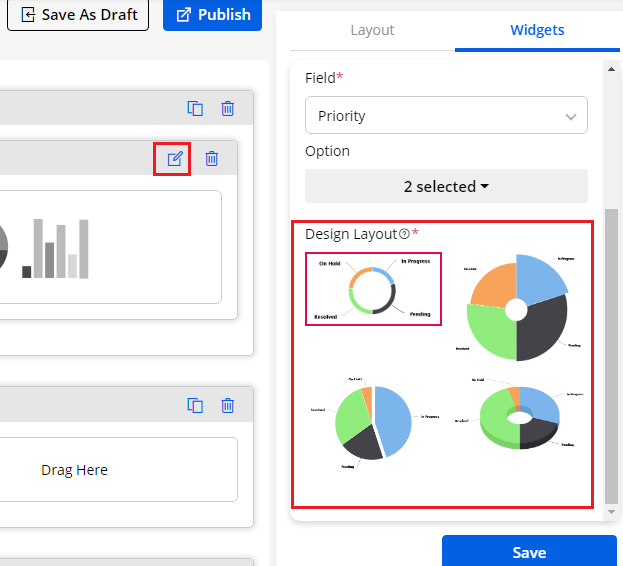Open the Design Layout help icon

pyautogui.click(x=404, y=234)
